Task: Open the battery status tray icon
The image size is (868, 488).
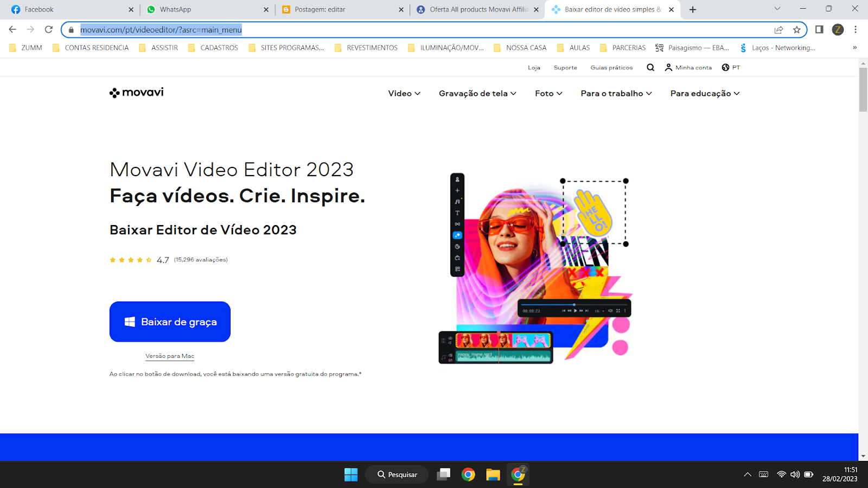Action: coord(808,474)
